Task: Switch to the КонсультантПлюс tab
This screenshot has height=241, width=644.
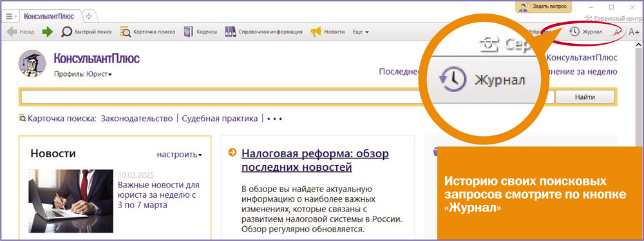Action: 49,17
